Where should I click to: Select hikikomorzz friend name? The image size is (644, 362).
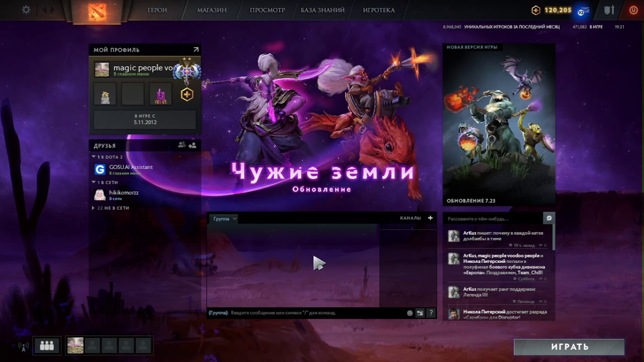124,192
